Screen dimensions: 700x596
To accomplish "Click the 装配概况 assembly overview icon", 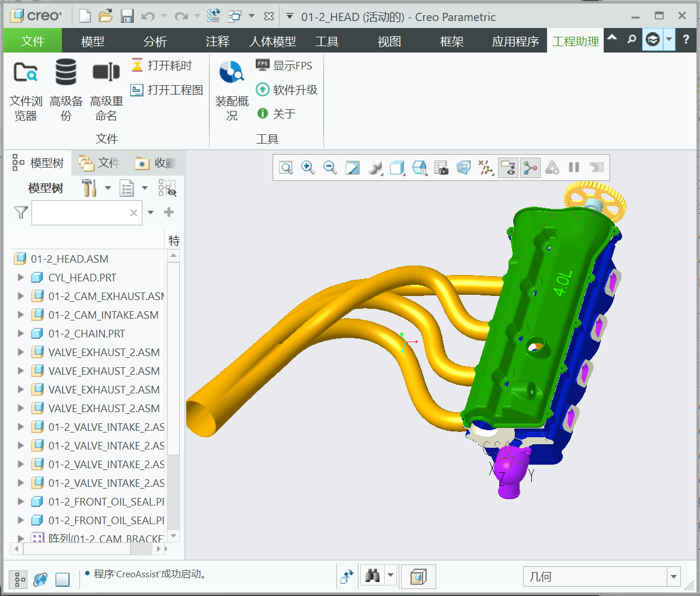I will coord(232,73).
